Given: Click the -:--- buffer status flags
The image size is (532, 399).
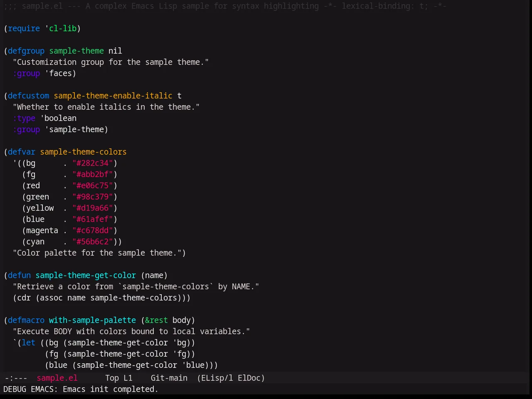Looking at the screenshot, I should pos(16,378).
